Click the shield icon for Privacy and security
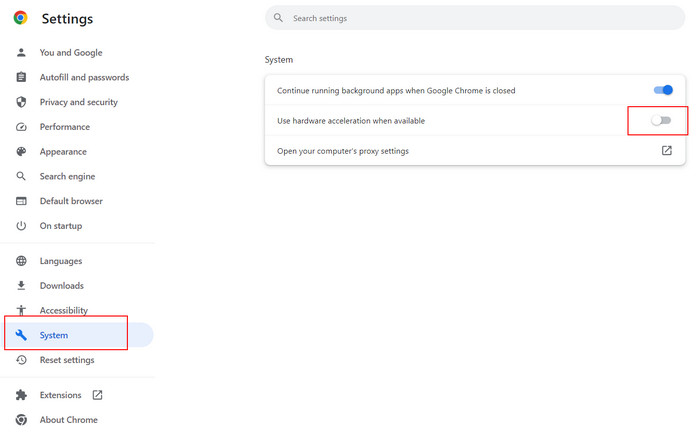 [x=21, y=102]
